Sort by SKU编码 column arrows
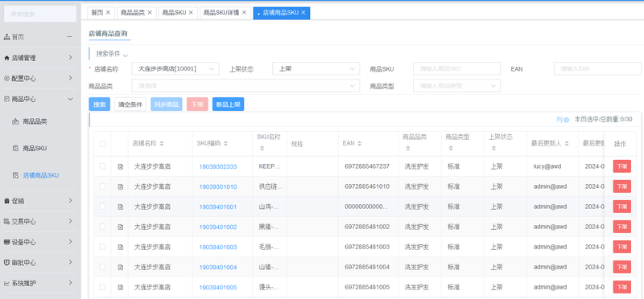Screen dimensions: 644x299 (x=225, y=144)
